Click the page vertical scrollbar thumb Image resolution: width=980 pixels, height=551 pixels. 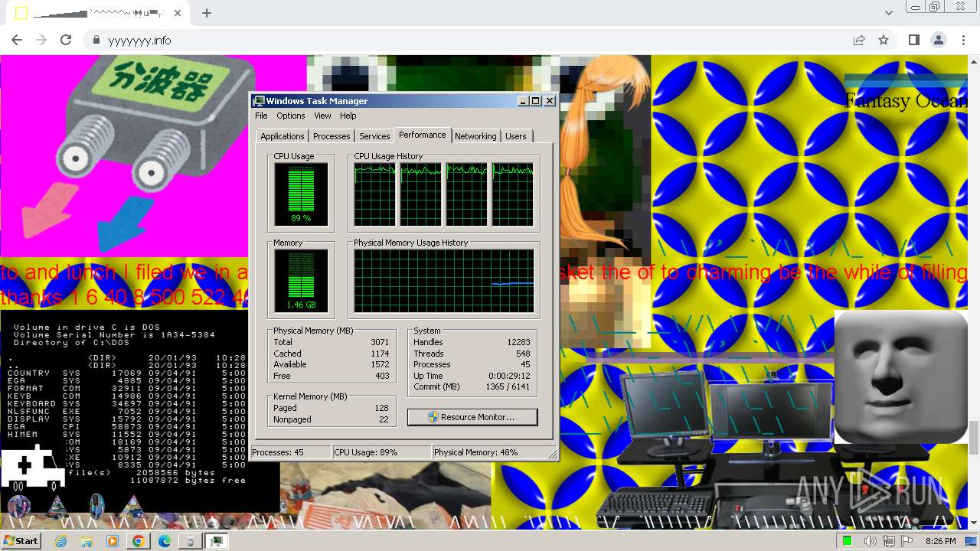click(x=974, y=437)
